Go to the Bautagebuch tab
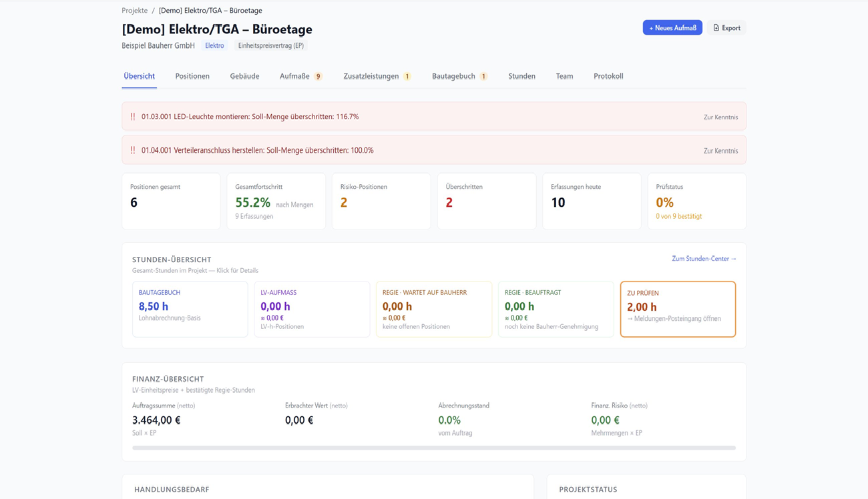868x499 pixels. pyautogui.click(x=453, y=77)
